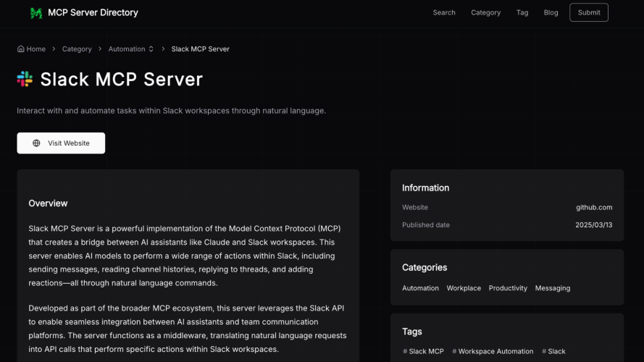This screenshot has width=644, height=362.
Task: Click the globe icon in Visit Website
Action: pos(36,143)
